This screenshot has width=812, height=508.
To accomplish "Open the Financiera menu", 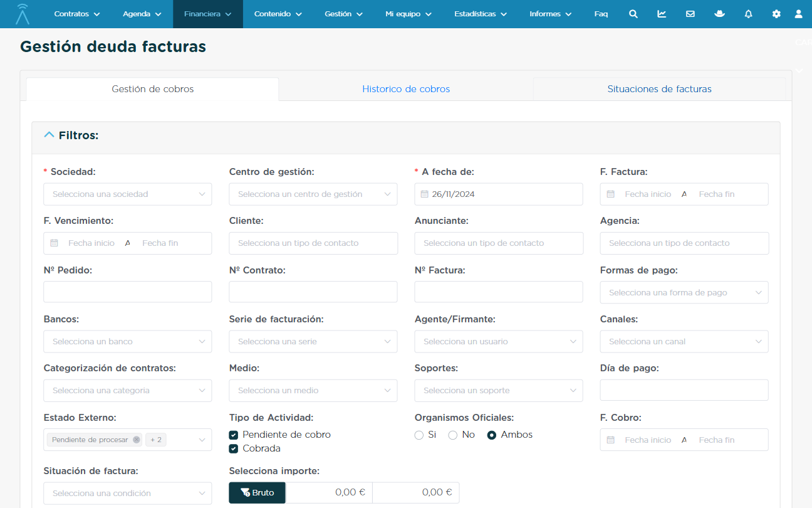I will coord(208,14).
